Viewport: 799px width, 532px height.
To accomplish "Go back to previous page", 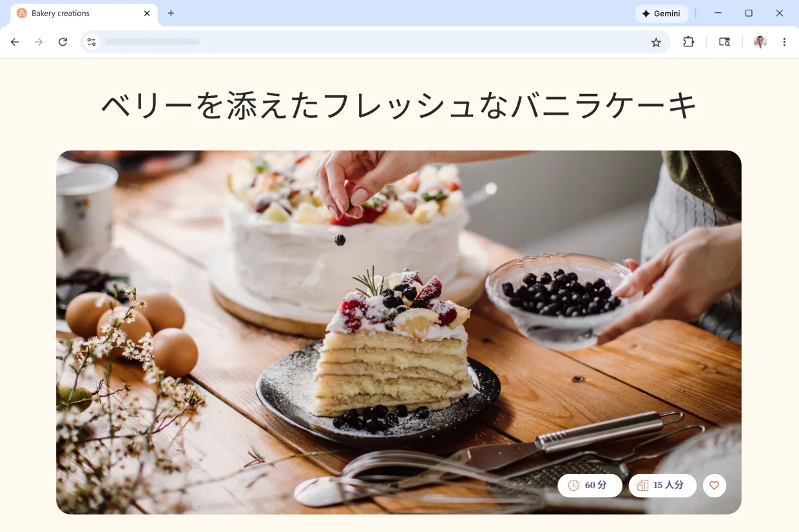I will point(15,42).
